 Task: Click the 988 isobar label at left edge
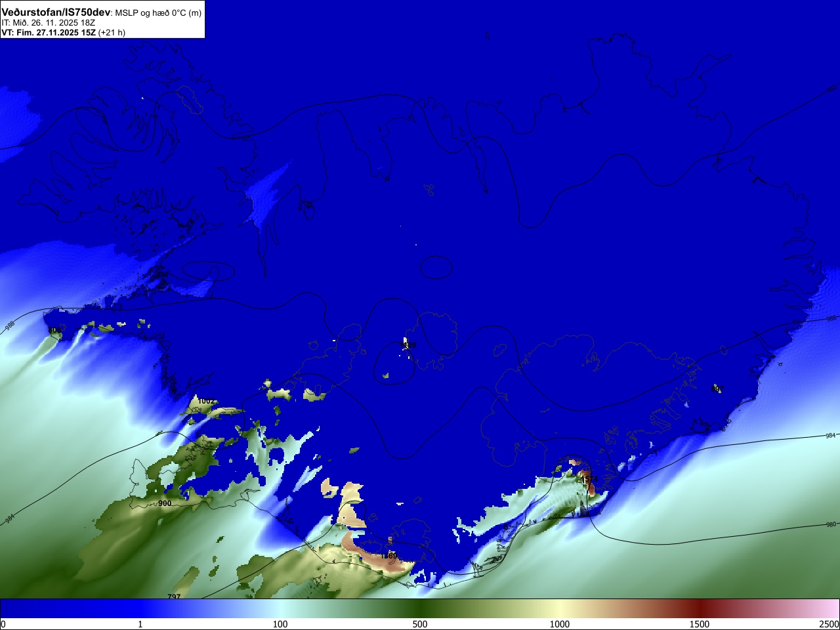click(x=10, y=325)
